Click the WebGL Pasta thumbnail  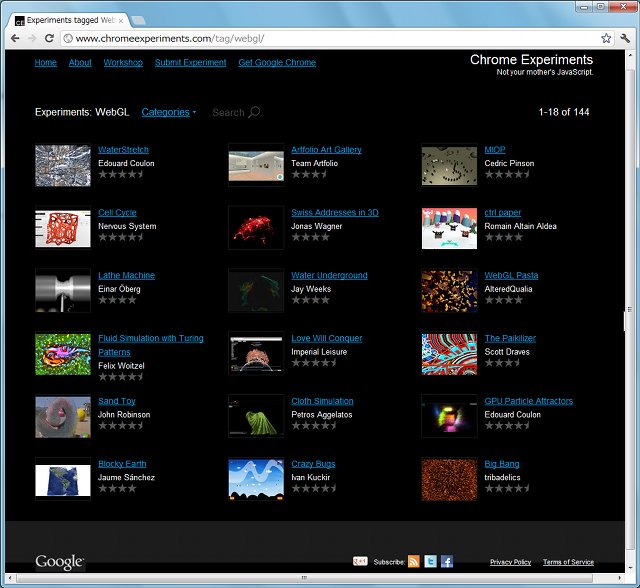pyautogui.click(x=449, y=291)
